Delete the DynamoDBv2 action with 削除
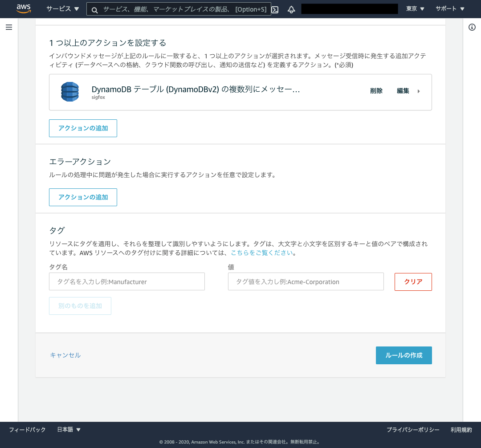481x448 pixels. [x=376, y=91]
